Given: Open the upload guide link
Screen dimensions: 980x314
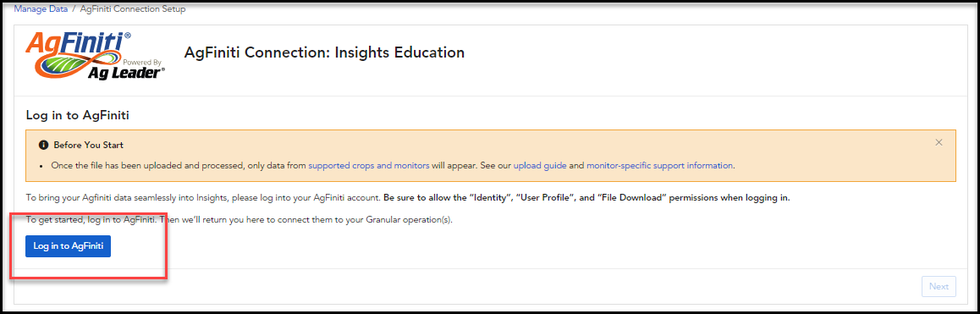Looking at the screenshot, I should (540, 166).
